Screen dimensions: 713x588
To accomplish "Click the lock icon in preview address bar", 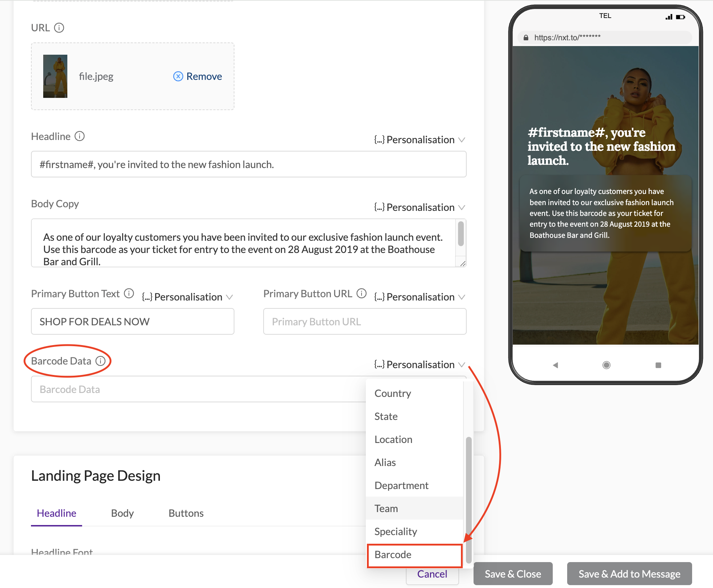I will click(526, 37).
